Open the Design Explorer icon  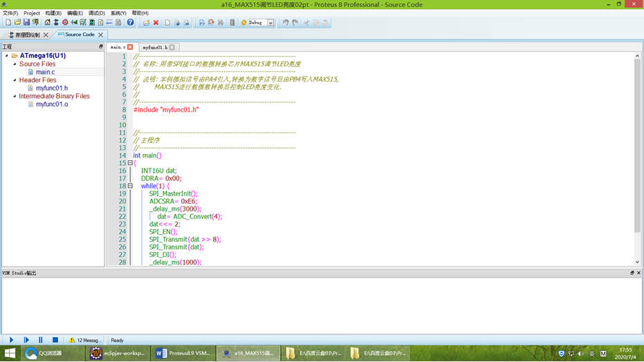point(92,23)
